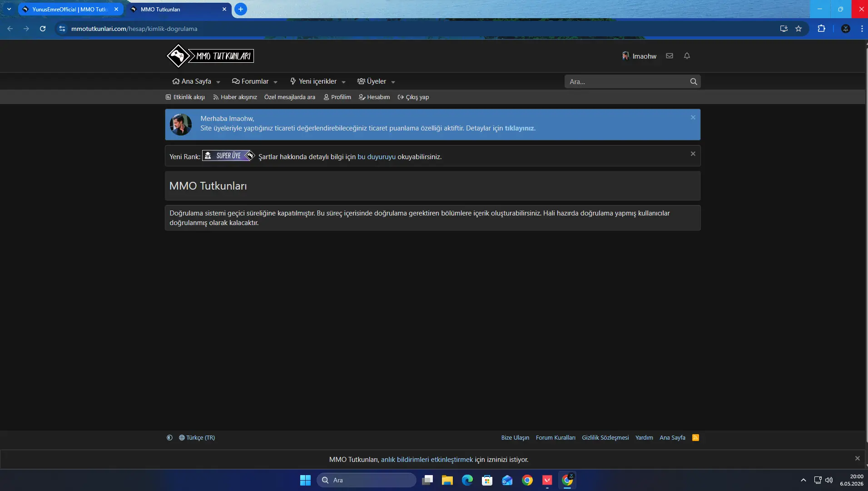Expand the Üyeler dropdown arrow
This screenshot has width=868, height=491.
pyautogui.click(x=393, y=82)
